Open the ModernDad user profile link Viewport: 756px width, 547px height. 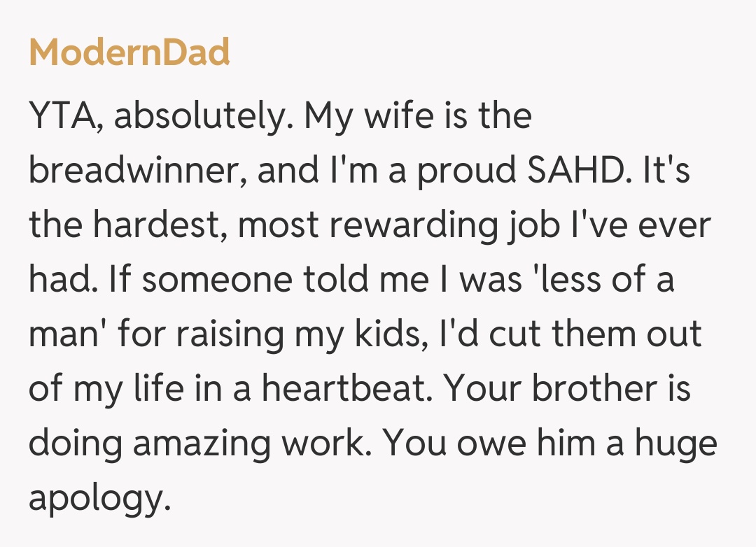(x=129, y=52)
